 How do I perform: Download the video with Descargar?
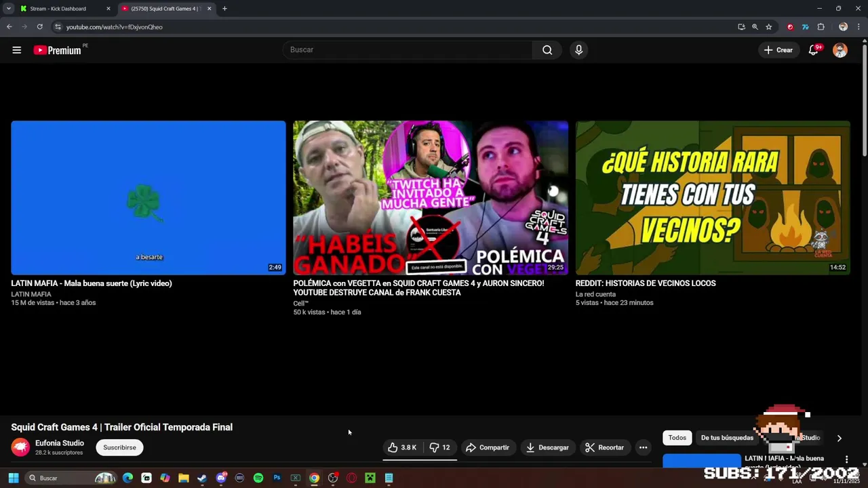[x=547, y=447]
